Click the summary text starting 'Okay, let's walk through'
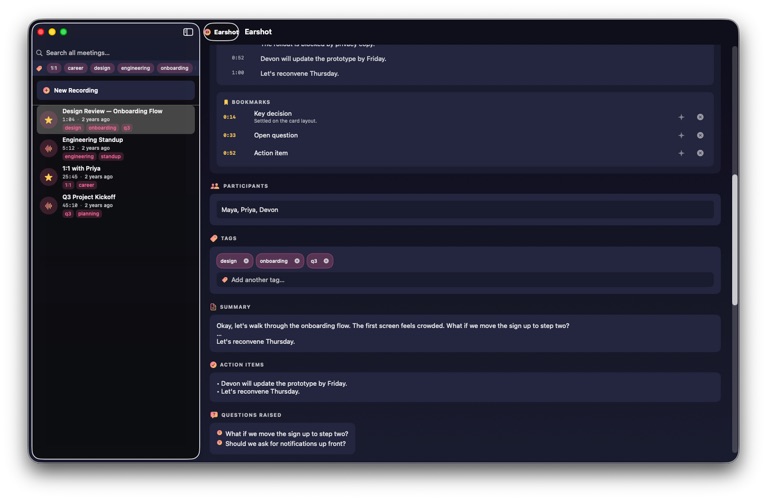767x500 pixels. coord(393,326)
